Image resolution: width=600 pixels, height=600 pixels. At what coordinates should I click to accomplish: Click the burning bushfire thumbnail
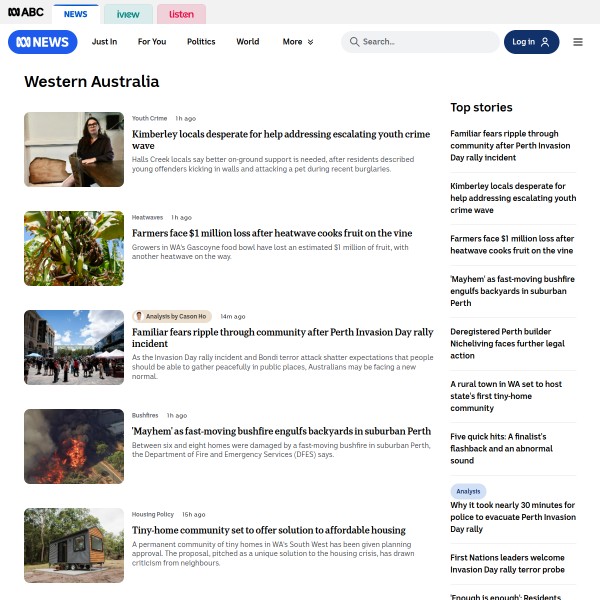74,446
